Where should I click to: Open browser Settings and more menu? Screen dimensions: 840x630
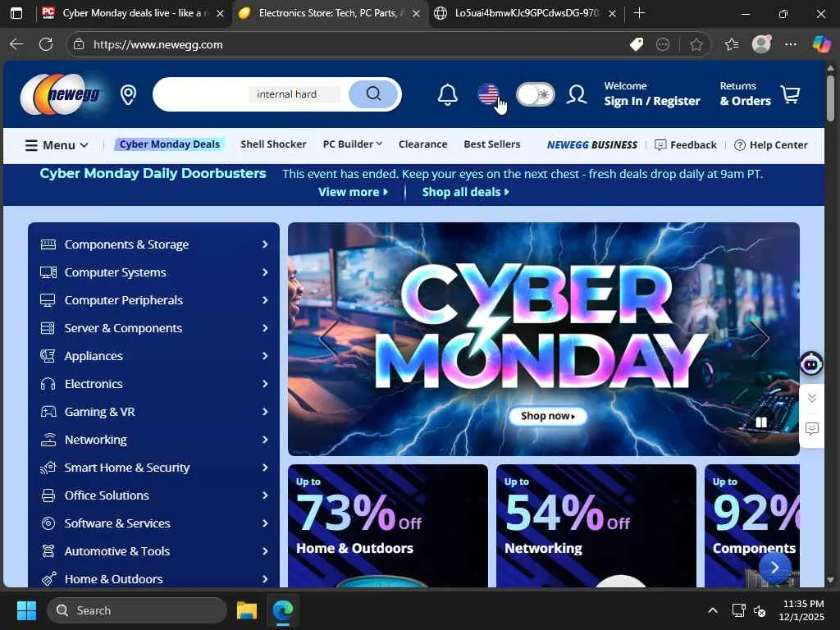(x=791, y=44)
